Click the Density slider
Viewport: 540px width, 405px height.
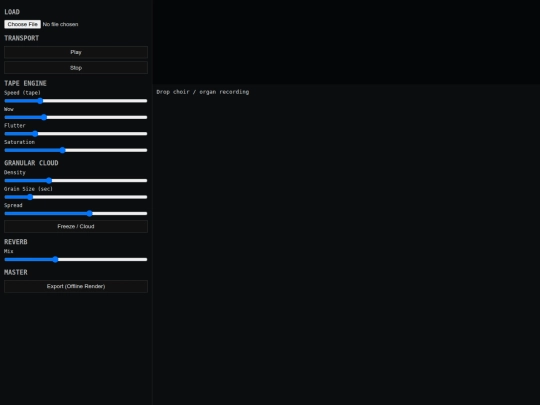click(x=76, y=180)
